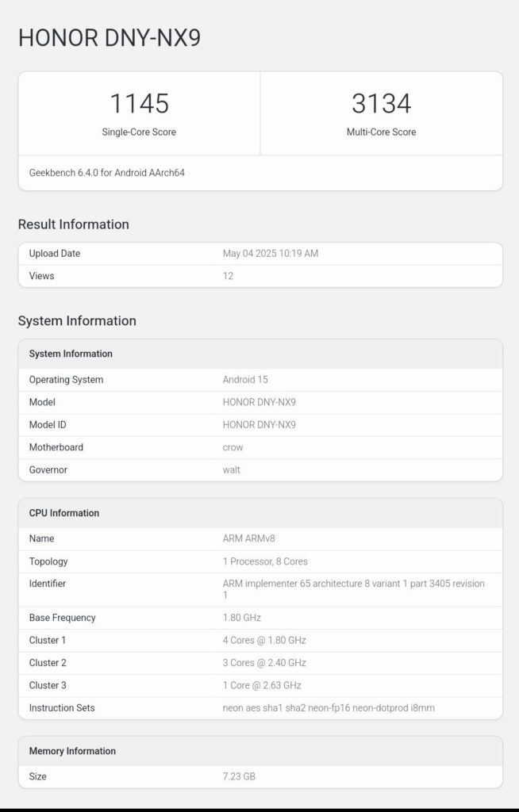Click the large System Information section heading

77,320
